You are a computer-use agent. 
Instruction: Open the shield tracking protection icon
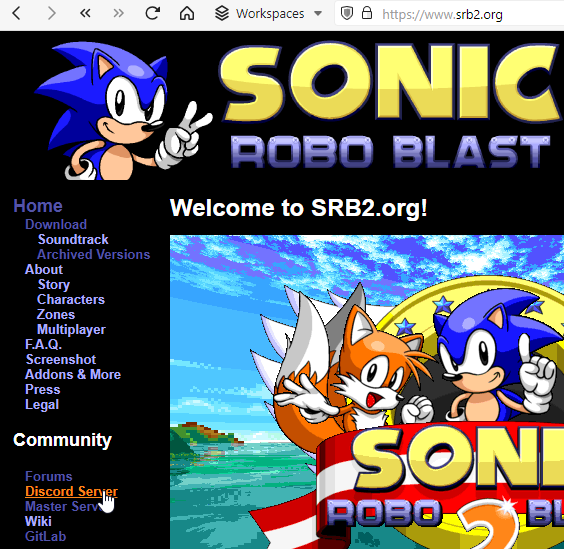347,14
